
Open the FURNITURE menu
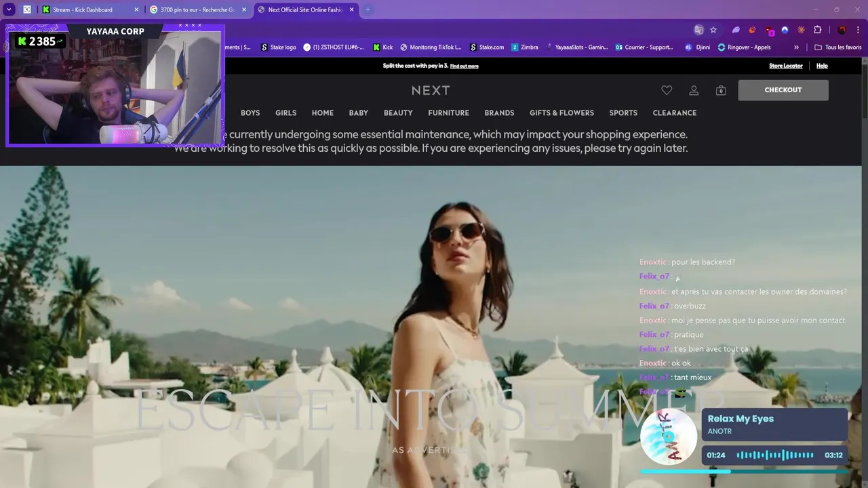(x=448, y=113)
